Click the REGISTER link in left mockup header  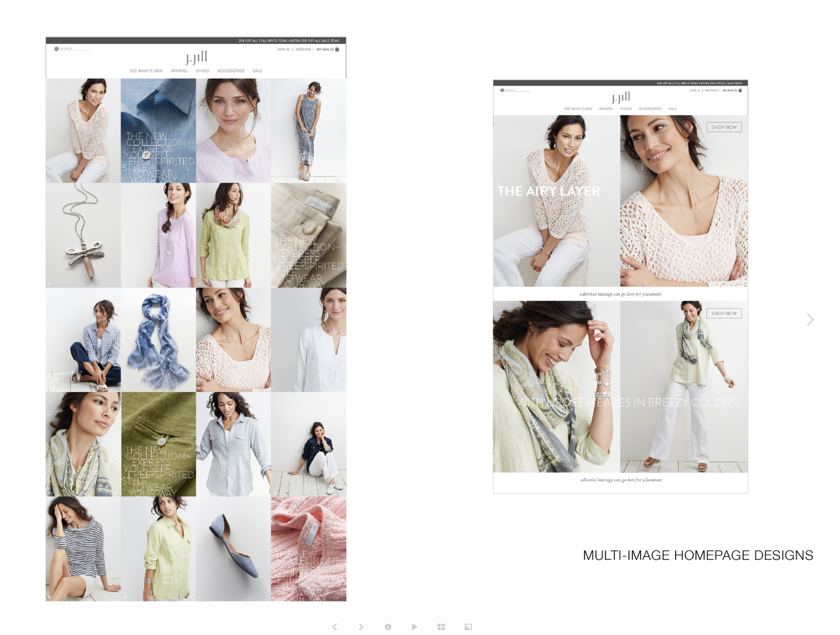[303, 49]
